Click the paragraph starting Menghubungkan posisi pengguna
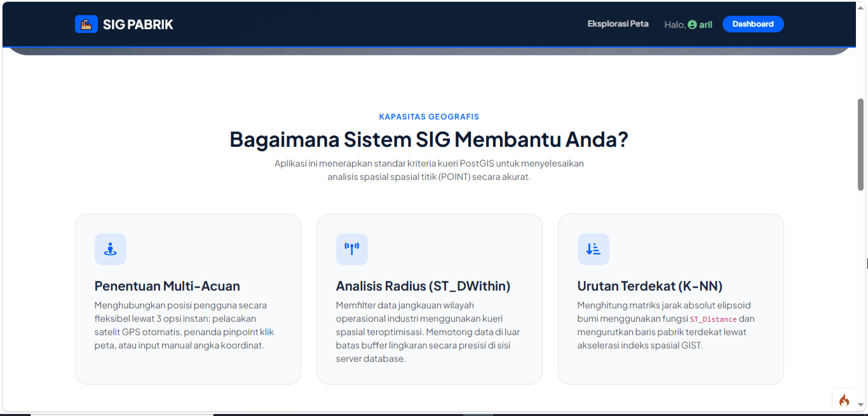This screenshot has width=868, height=416. pos(184,325)
